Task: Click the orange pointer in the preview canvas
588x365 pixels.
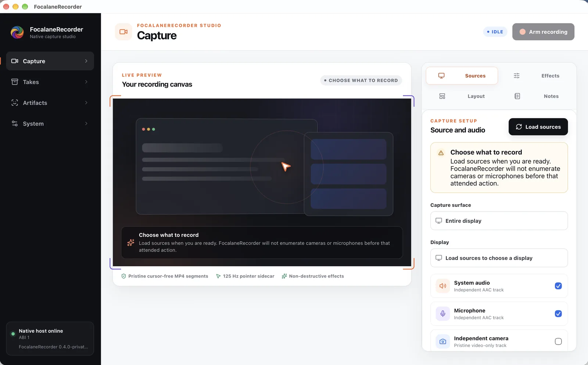Action: pos(286,166)
